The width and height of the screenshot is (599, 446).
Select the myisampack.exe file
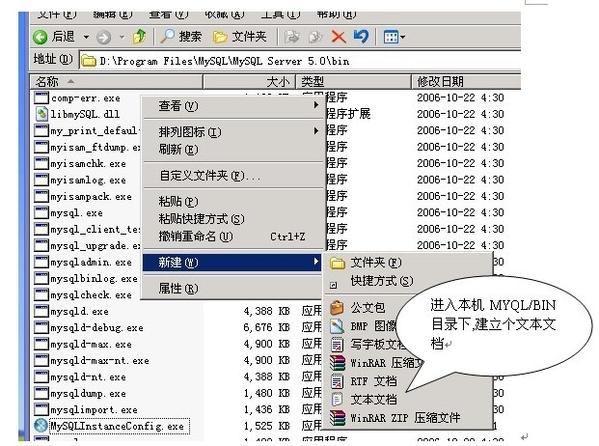pos(83,196)
